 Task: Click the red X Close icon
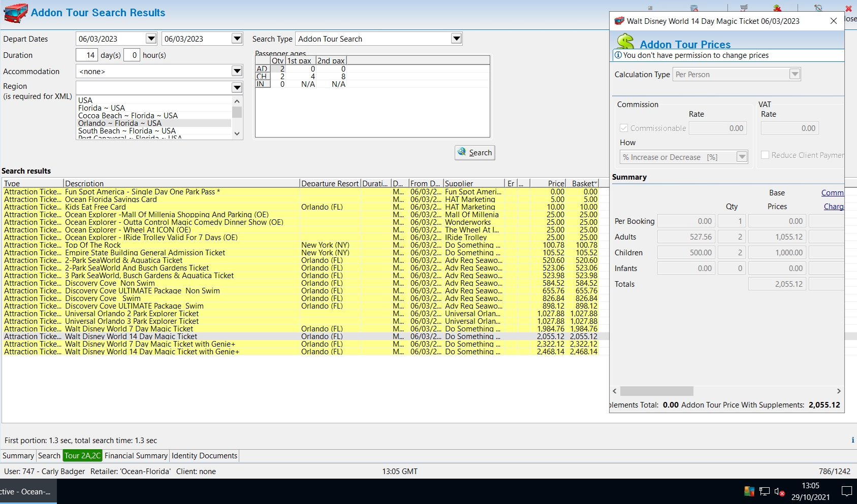[x=848, y=9]
